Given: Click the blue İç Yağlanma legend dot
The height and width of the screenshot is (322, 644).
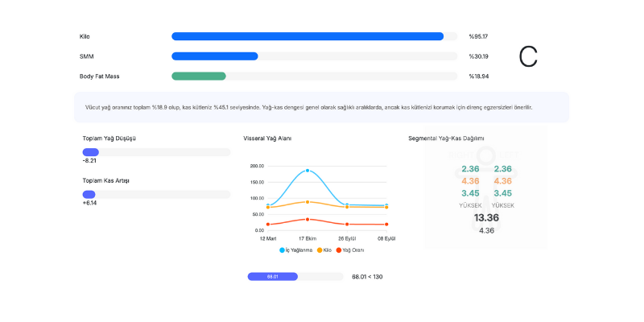Looking at the screenshot, I should [x=283, y=250].
